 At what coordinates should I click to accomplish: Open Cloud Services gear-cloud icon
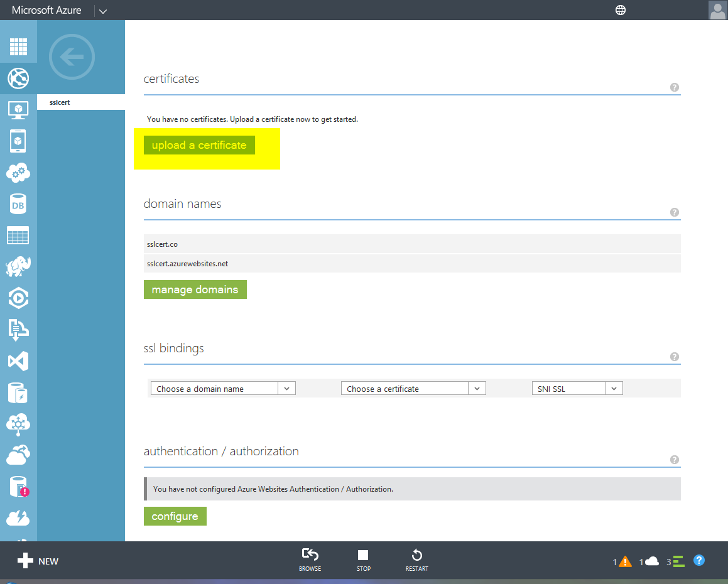pyautogui.click(x=18, y=173)
